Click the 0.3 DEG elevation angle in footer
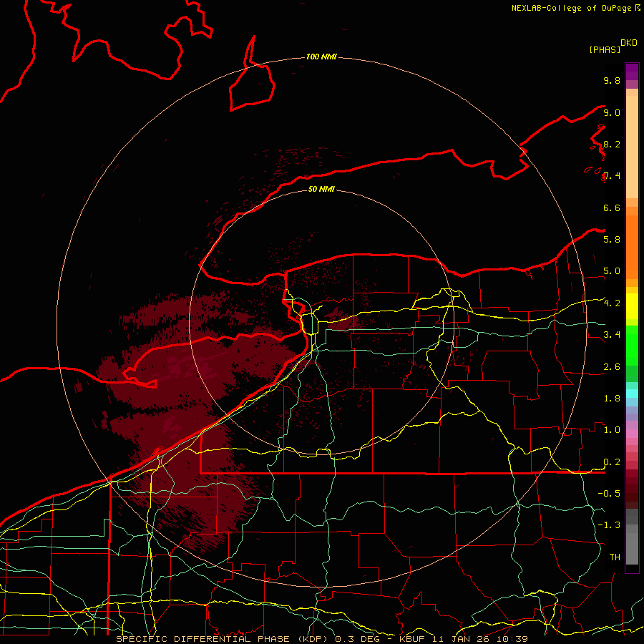Image resolution: width=644 pixels, height=644 pixels. (x=357, y=639)
